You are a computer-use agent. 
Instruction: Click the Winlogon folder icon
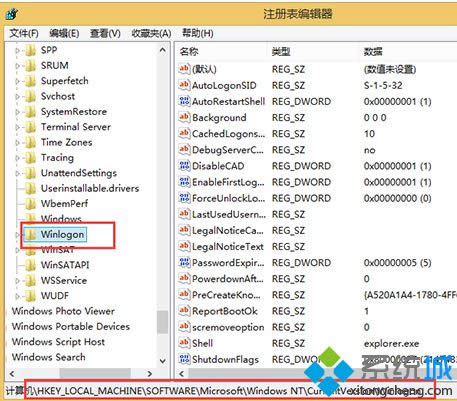pyautogui.click(x=31, y=234)
